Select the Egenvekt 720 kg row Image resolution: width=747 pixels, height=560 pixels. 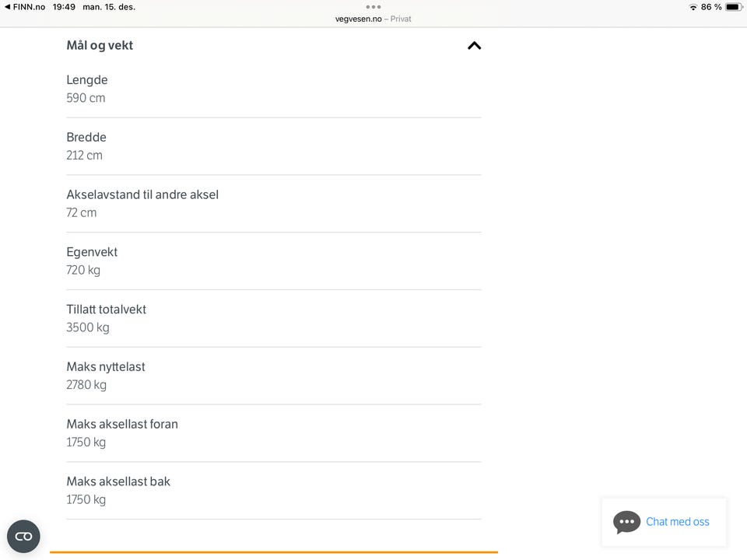(x=272, y=261)
